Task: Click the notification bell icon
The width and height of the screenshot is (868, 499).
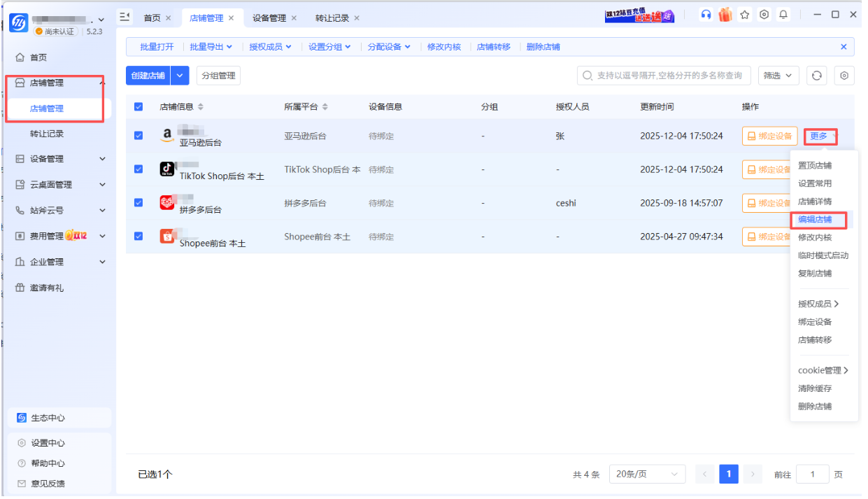Action: pos(783,15)
